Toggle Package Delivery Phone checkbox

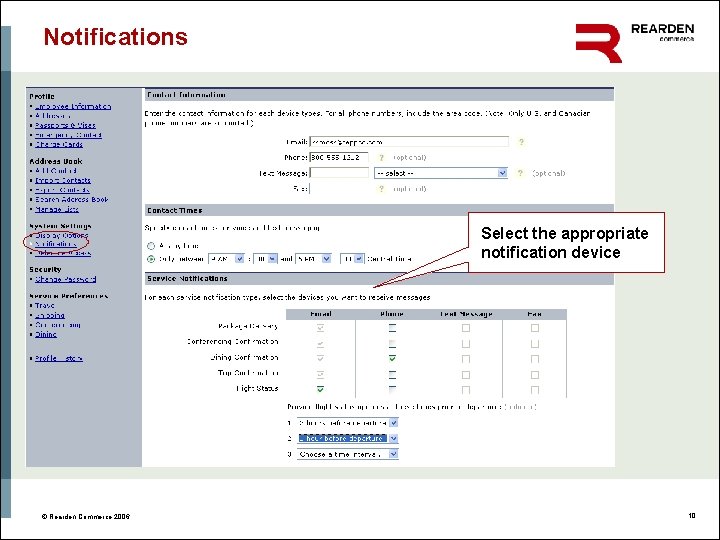[392, 328]
